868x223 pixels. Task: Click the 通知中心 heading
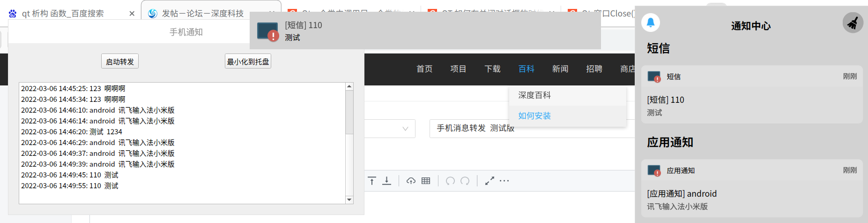(751, 26)
